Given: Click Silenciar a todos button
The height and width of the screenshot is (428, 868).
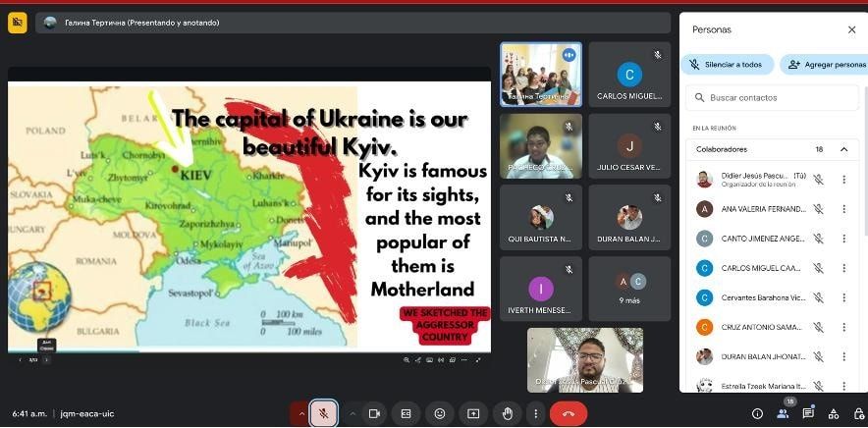Looking at the screenshot, I should [x=727, y=65].
